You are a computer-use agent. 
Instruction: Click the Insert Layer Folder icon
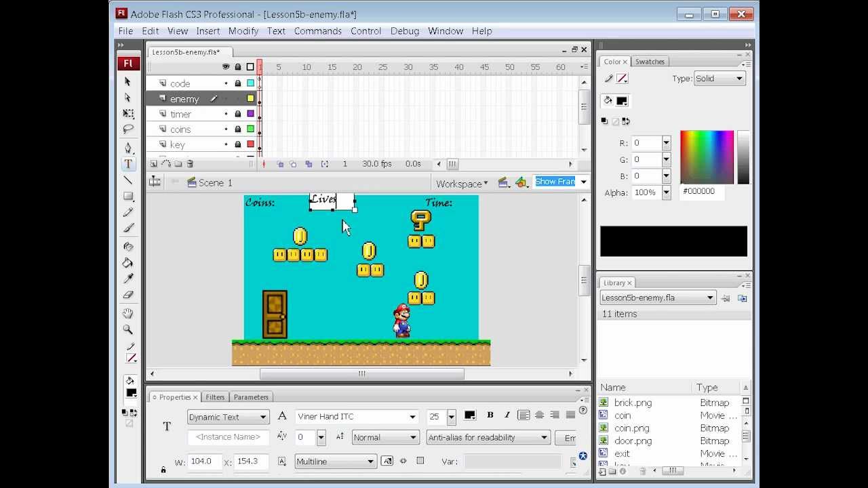click(178, 164)
